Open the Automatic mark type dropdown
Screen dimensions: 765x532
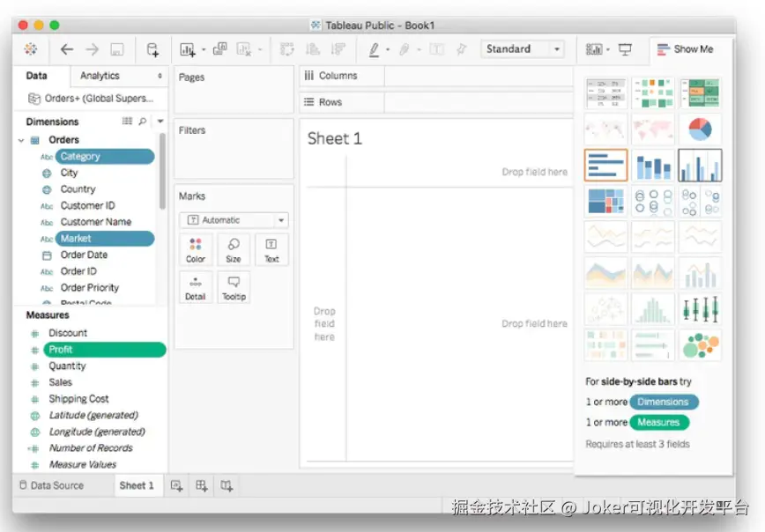(234, 220)
